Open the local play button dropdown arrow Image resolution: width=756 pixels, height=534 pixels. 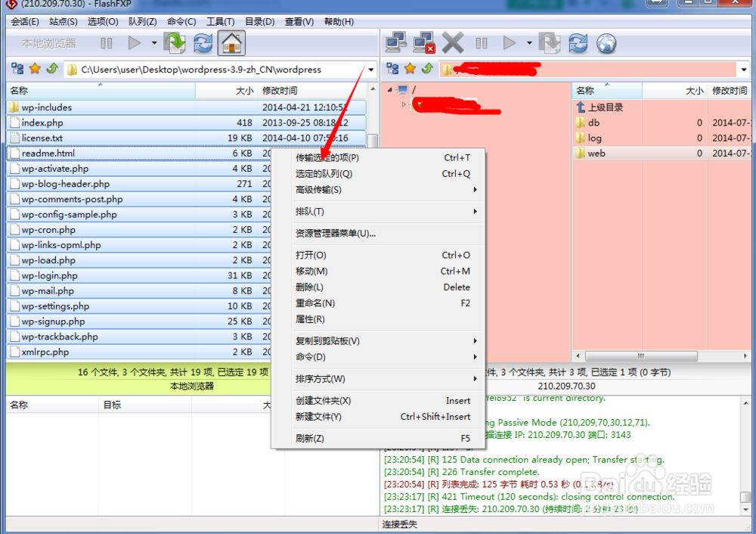154,43
